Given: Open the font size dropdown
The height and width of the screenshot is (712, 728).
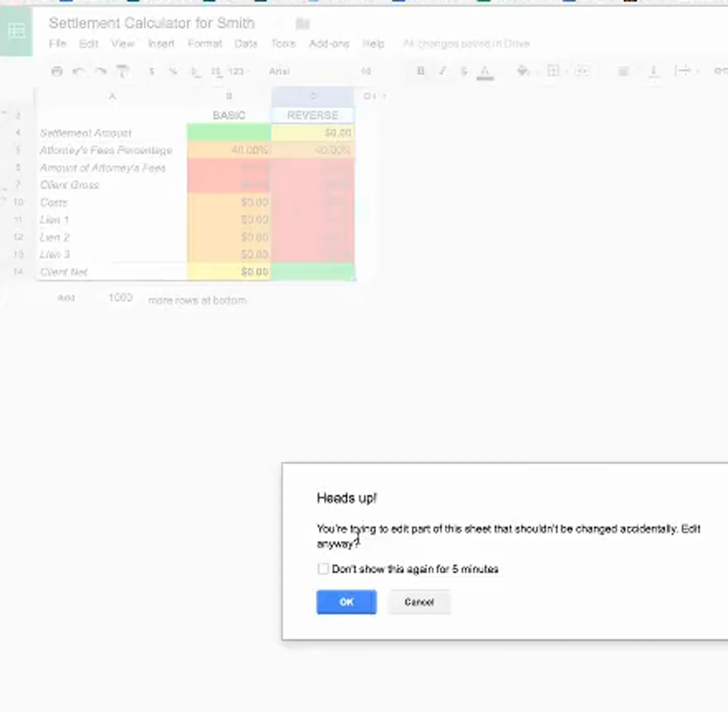Looking at the screenshot, I should (x=366, y=71).
